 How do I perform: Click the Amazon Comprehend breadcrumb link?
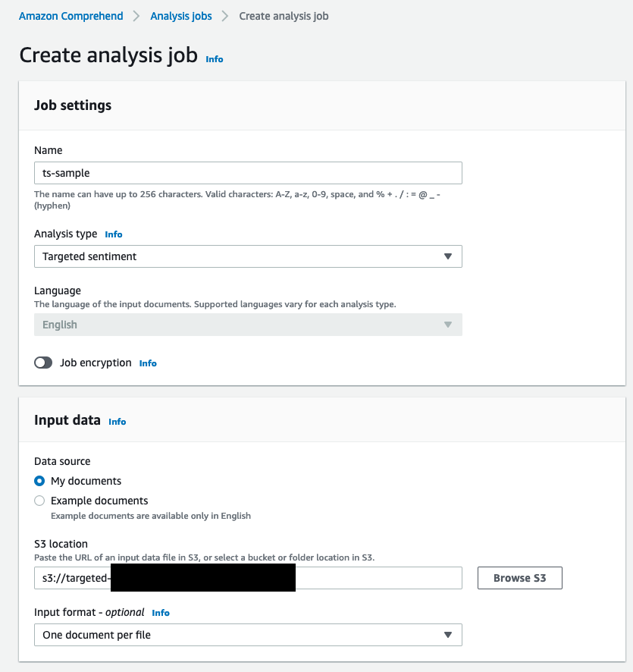[x=71, y=16]
